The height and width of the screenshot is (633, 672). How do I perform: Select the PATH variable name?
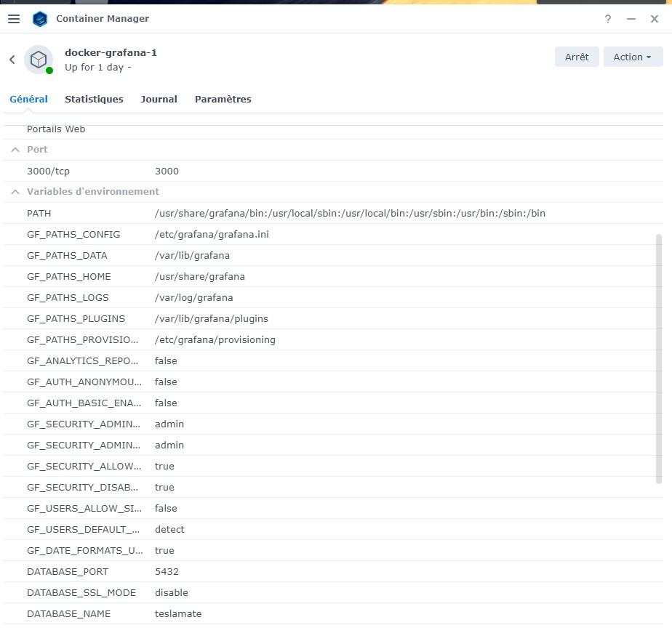[x=39, y=213]
